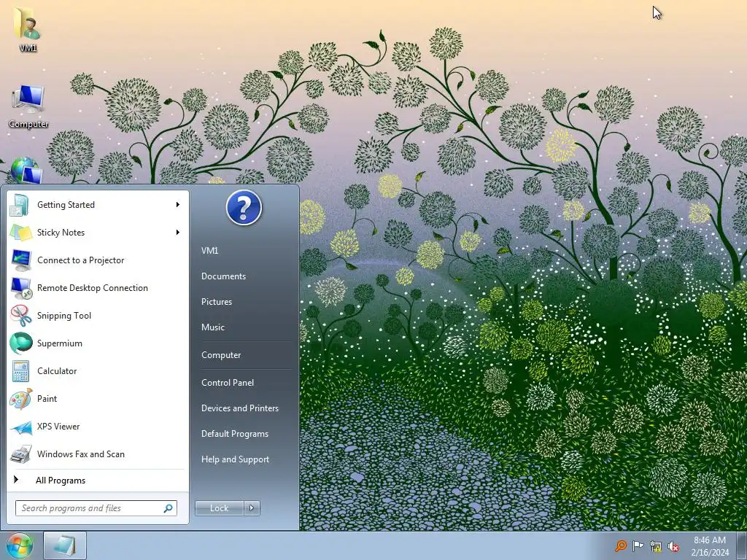747x560 pixels.
Task: Click the Snipping Tool scissors icon
Action: [x=20, y=316]
